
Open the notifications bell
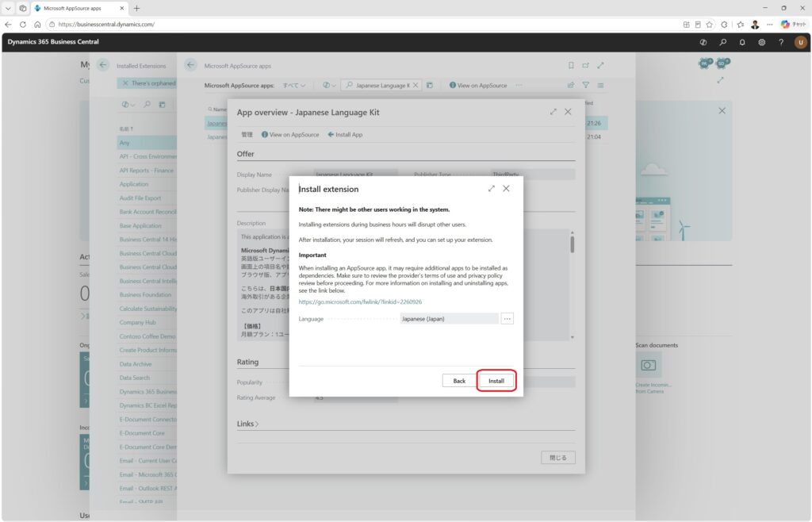(x=742, y=43)
